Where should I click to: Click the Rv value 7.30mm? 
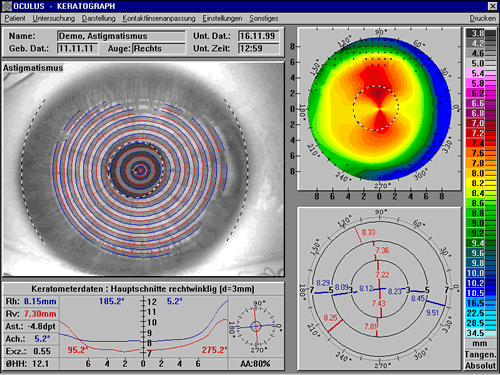[x=40, y=314]
